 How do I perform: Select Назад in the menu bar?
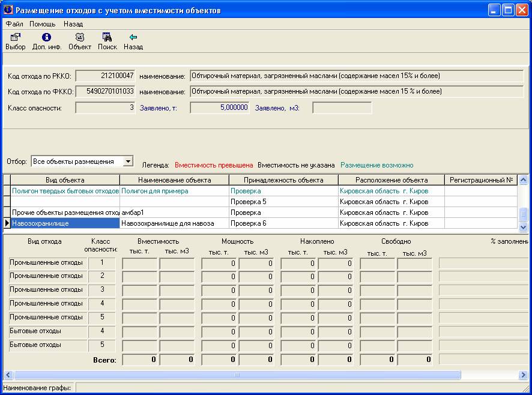73,24
